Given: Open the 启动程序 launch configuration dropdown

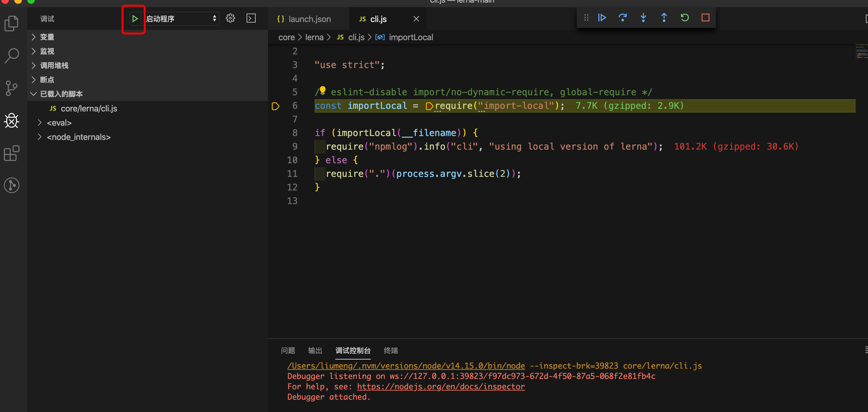Looking at the screenshot, I should [x=181, y=18].
